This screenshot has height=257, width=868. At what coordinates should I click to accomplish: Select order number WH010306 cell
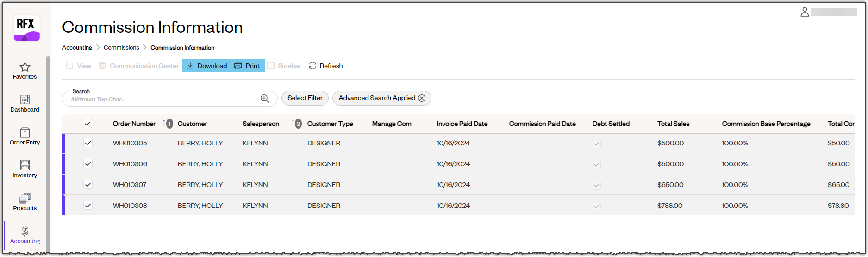tap(130, 164)
